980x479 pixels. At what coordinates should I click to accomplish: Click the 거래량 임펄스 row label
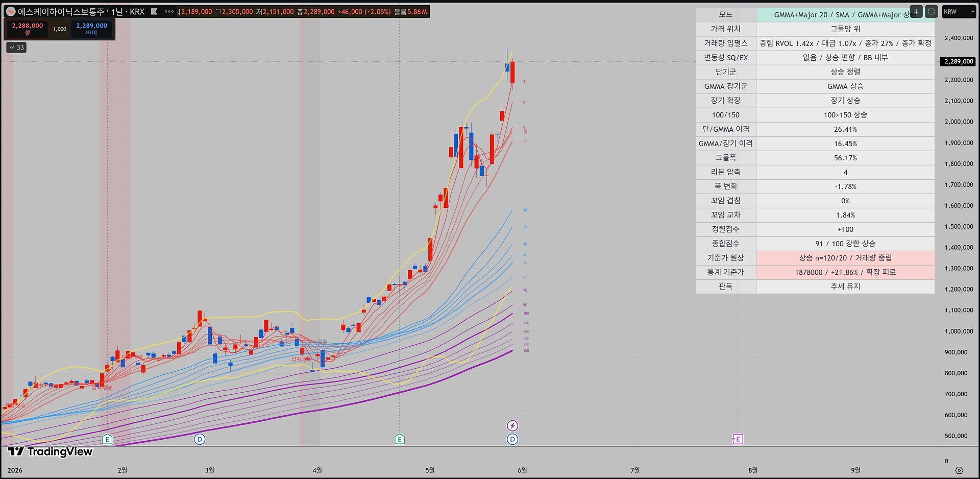[725, 43]
